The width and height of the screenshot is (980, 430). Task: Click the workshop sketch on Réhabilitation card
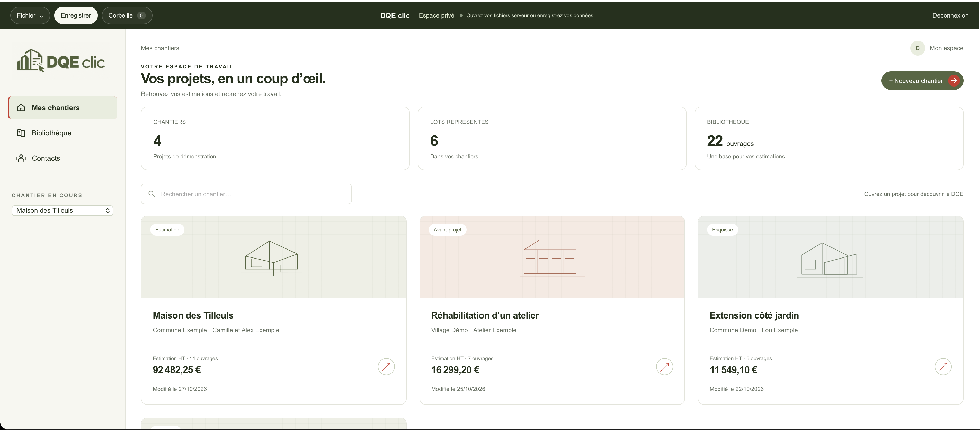552,258
